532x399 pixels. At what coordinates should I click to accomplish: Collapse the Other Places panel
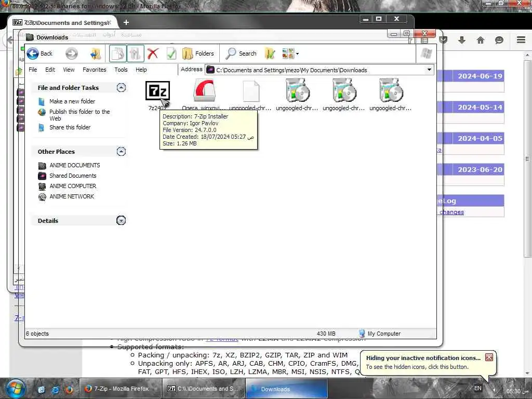coord(121,151)
